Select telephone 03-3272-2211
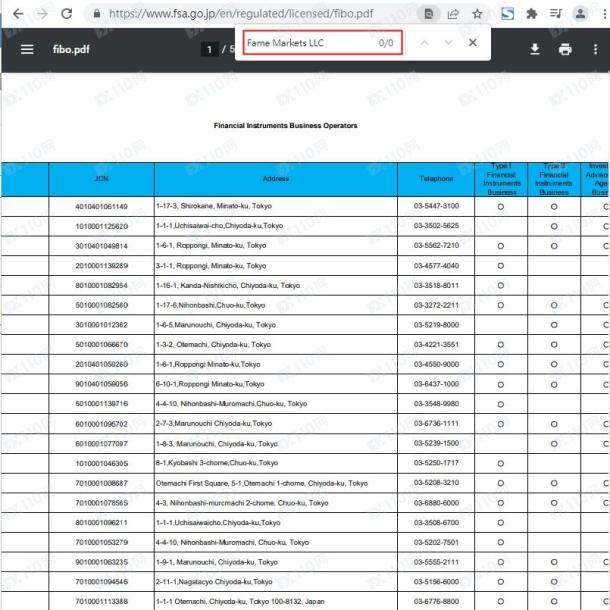This screenshot has height=610, width=610. pos(436,305)
